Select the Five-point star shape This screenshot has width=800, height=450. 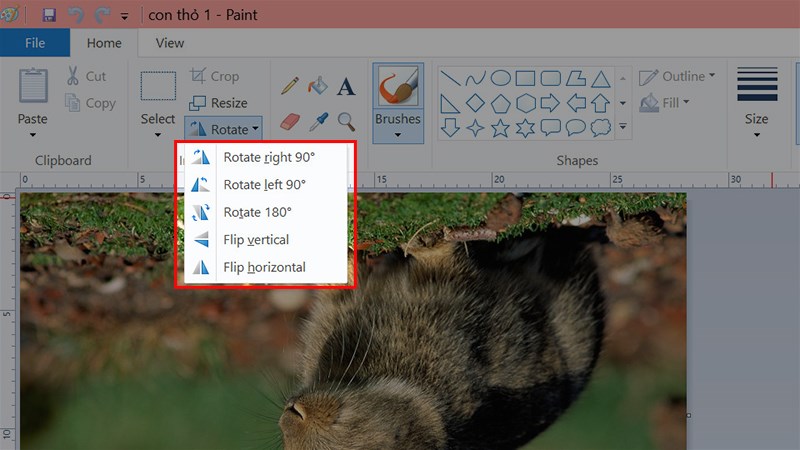tap(501, 128)
